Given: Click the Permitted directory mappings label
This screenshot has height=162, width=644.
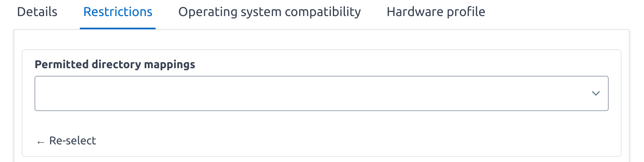Looking at the screenshot, I should (115, 65).
